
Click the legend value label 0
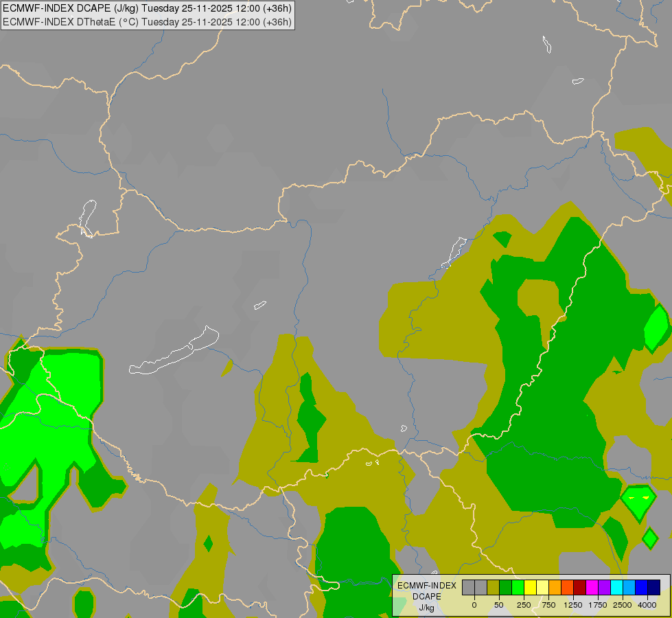tap(474, 605)
